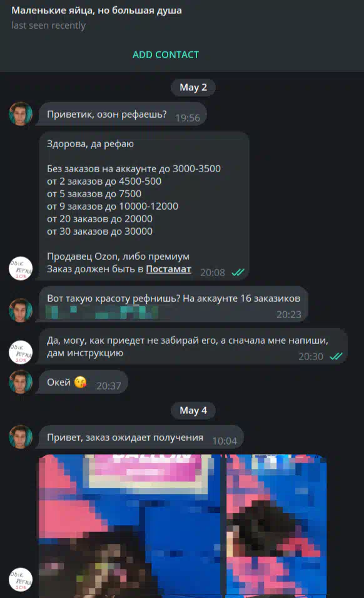364x598 pixels.
Task: Open the Постамат underlined link
Action: 169,269
